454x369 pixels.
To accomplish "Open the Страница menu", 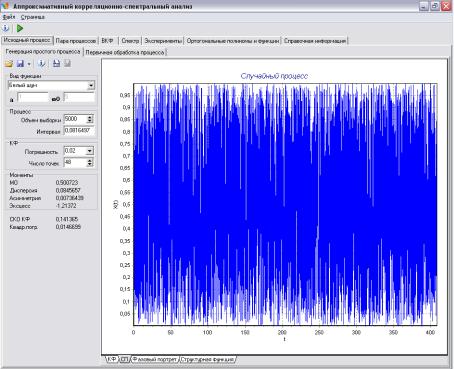I will pos(33,17).
